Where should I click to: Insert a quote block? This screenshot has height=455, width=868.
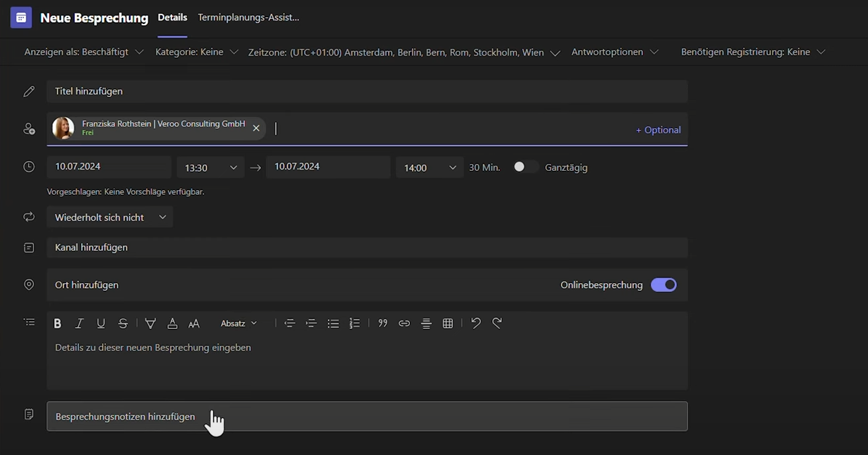tap(383, 323)
